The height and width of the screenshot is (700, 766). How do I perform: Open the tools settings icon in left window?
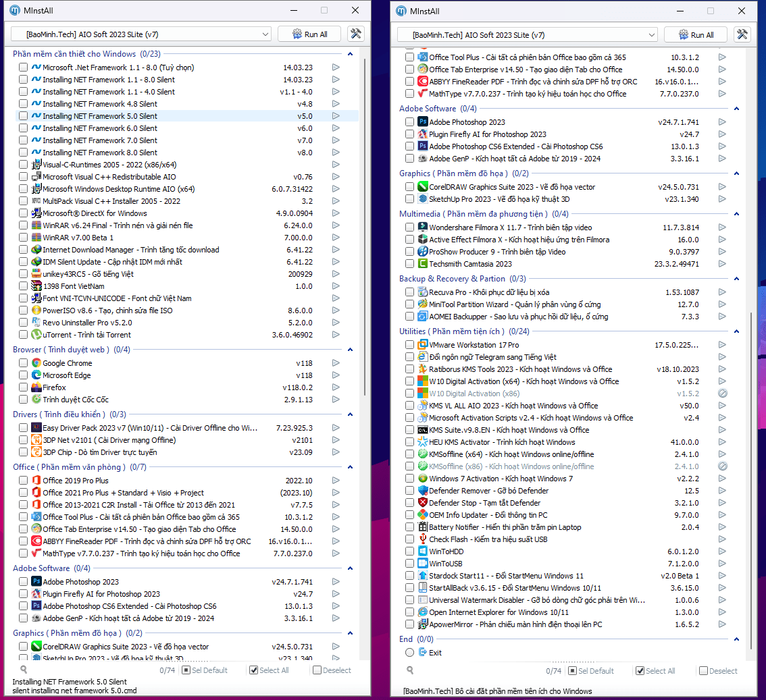[x=355, y=34]
